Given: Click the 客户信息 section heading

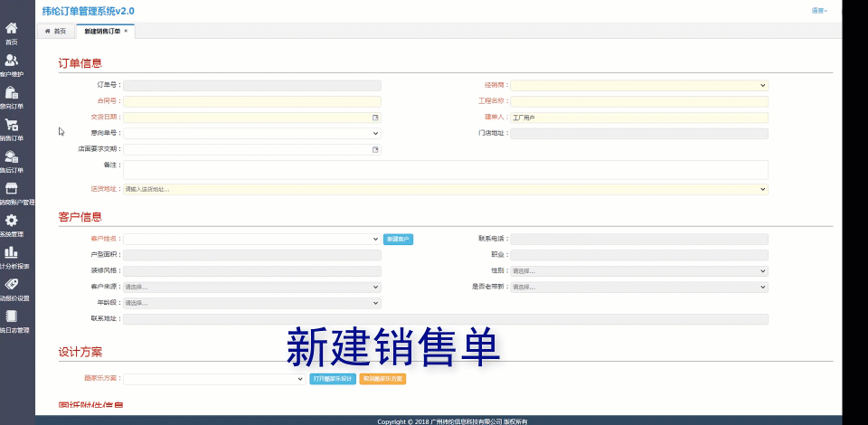Looking at the screenshot, I should click(x=80, y=217).
